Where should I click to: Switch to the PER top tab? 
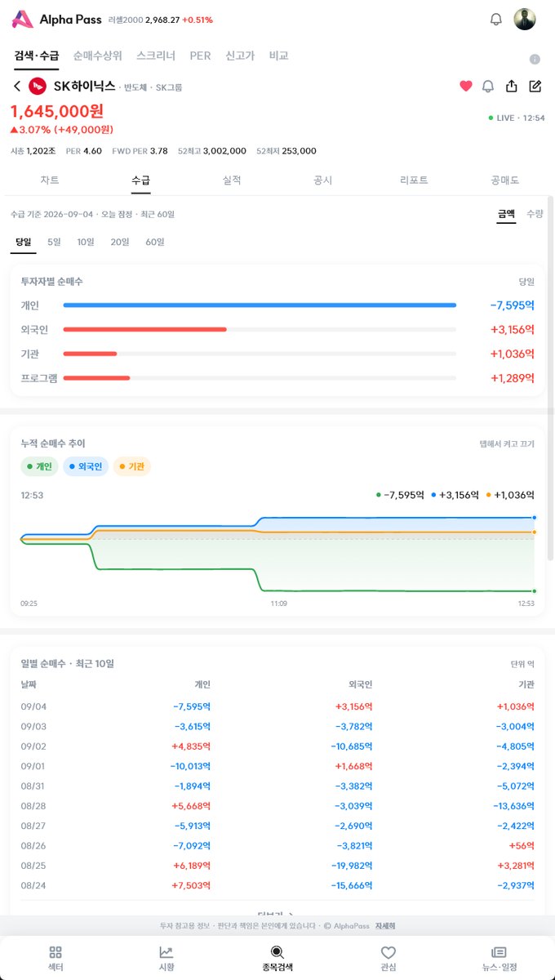tap(200, 56)
